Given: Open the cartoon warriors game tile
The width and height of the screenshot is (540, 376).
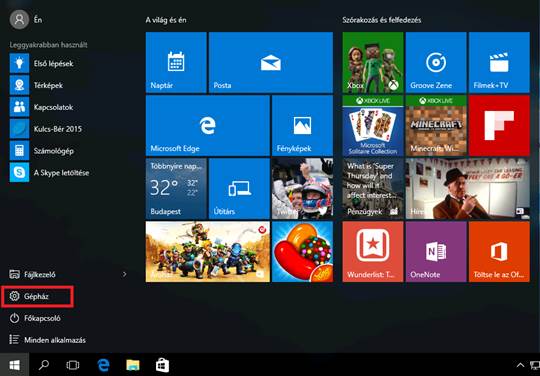Looking at the screenshot, I should 208,252.
